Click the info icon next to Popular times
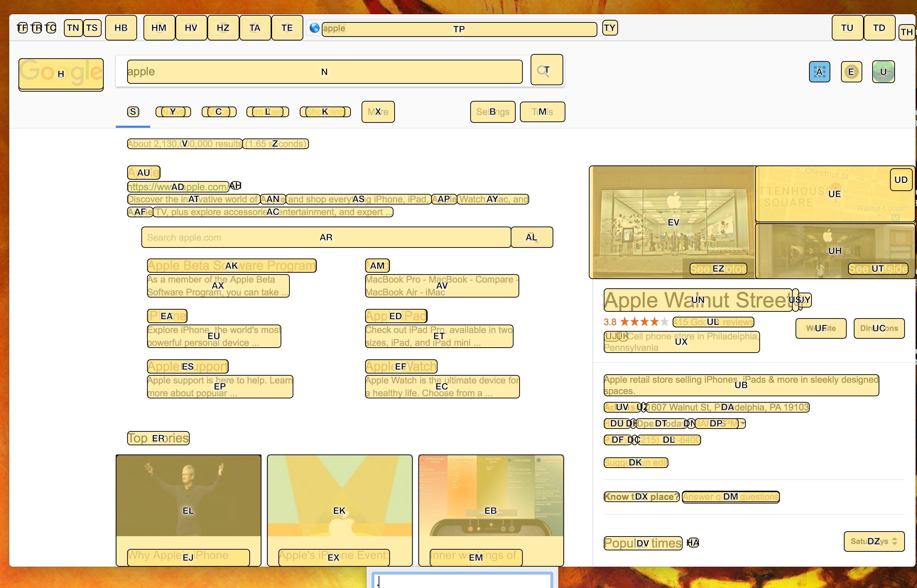Screen dimensions: 917x588 [x=693, y=543]
